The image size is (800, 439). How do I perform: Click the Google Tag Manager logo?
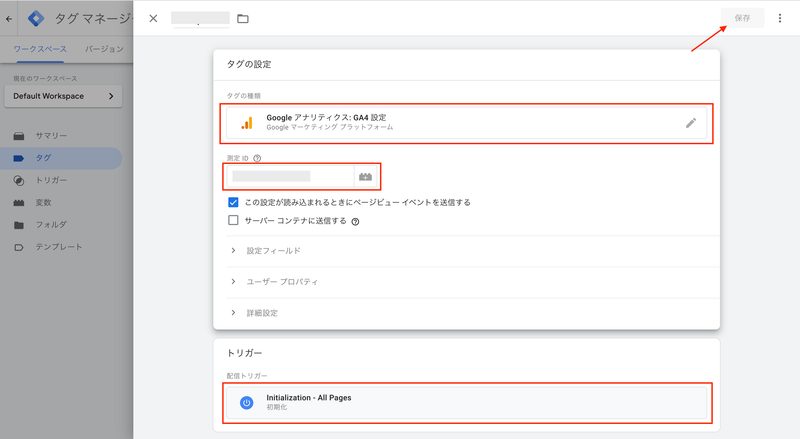36,19
